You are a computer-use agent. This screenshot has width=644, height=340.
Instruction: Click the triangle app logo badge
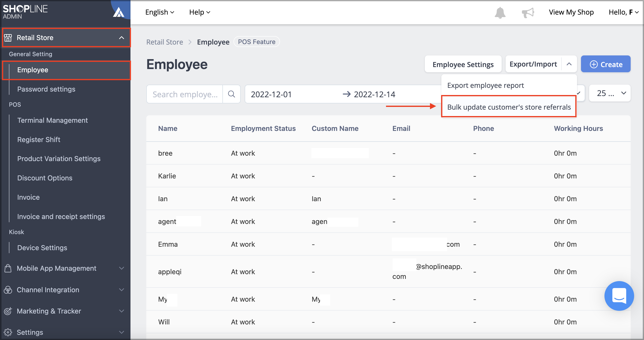119,12
